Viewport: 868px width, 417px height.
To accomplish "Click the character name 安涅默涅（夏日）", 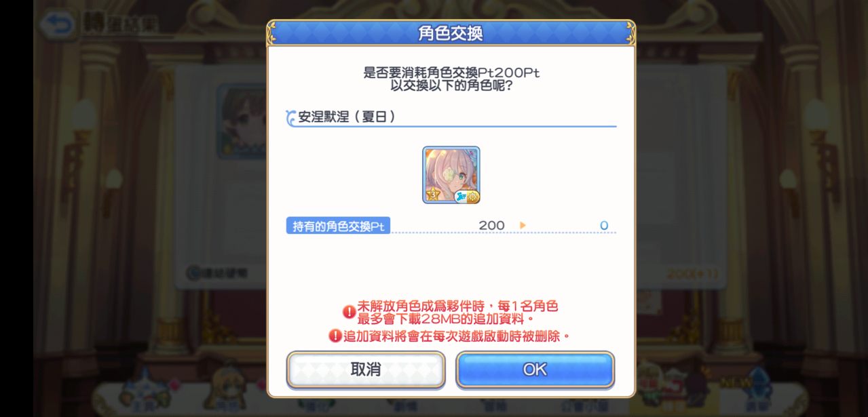I will tap(347, 117).
